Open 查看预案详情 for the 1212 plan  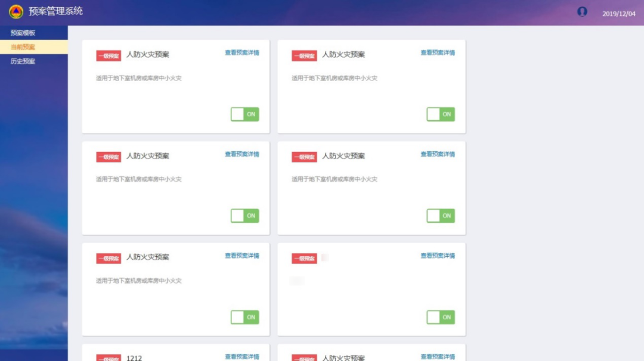pos(241,357)
